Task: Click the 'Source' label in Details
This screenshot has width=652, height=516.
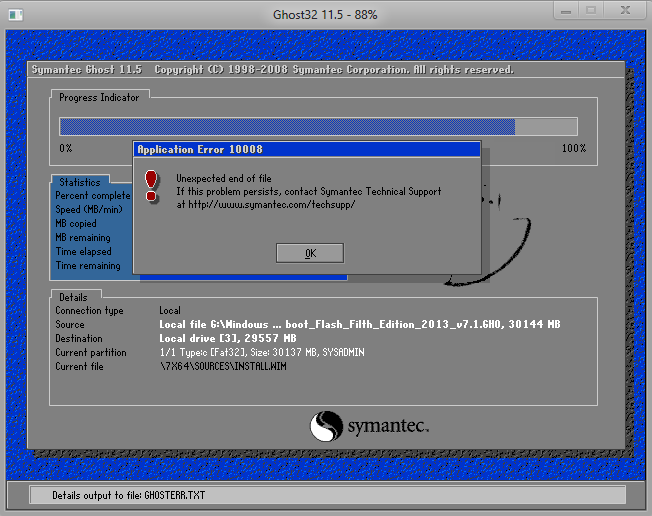Action: (x=70, y=324)
